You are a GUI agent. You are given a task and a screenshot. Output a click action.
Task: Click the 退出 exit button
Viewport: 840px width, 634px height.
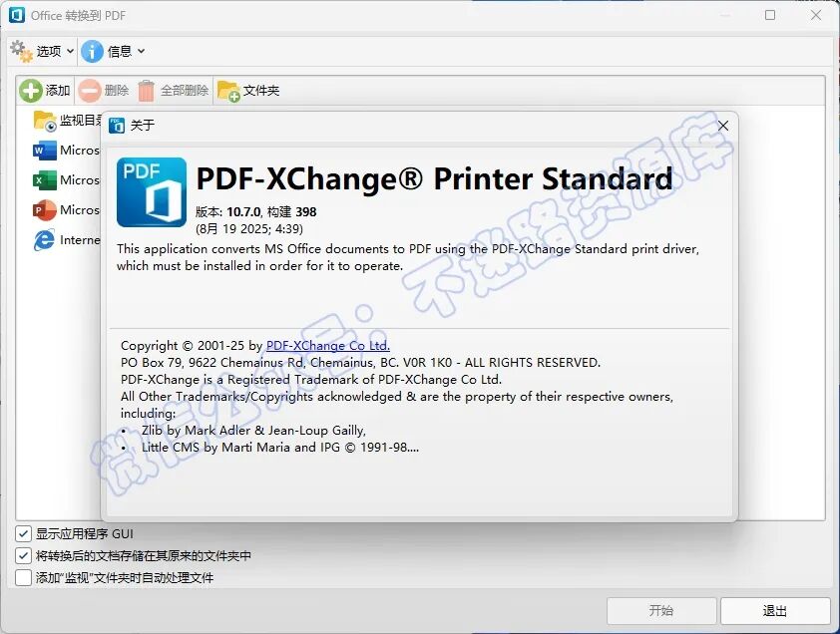[x=774, y=610]
